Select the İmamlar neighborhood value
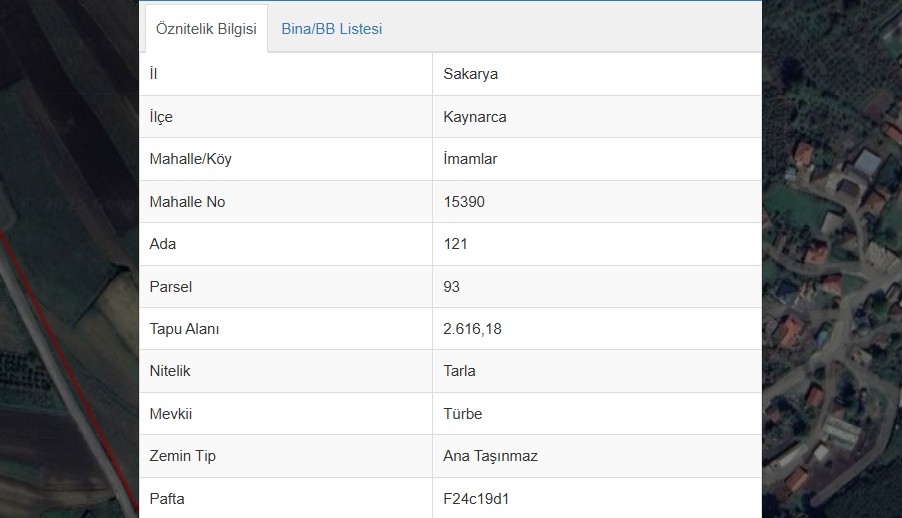Screen dimensions: 902x518 click(x=470, y=159)
